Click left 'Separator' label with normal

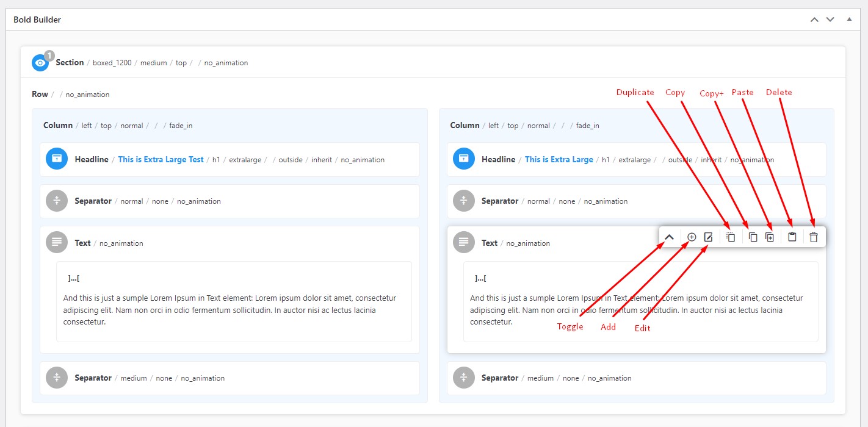click(93, 201)
